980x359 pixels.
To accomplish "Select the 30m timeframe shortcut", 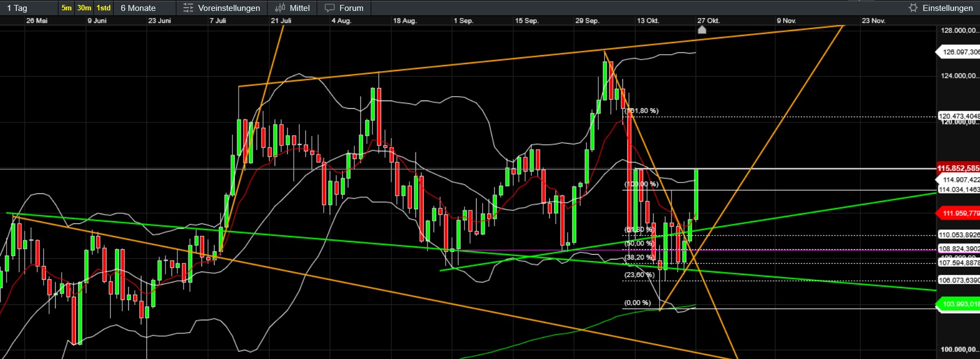I will 84,8.
